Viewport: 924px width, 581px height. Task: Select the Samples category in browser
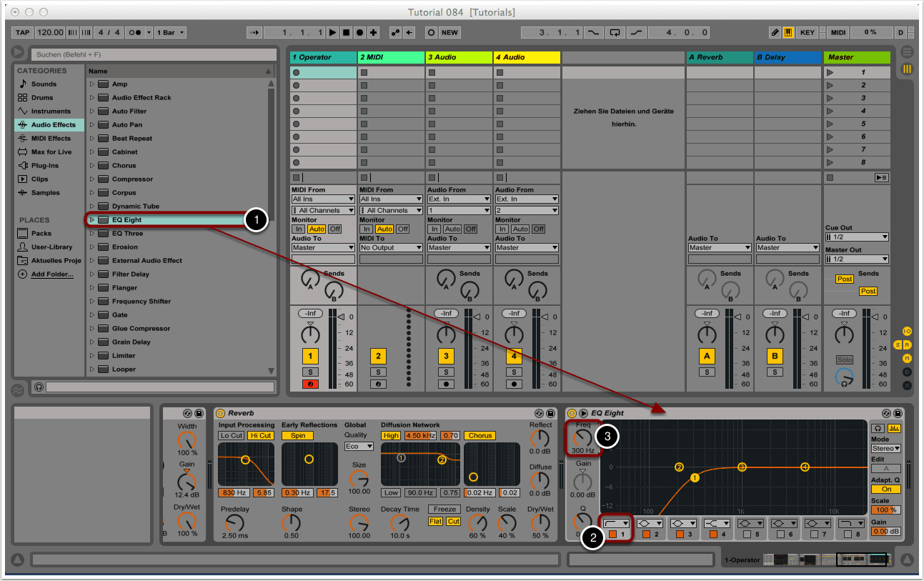tap(45, 193)
